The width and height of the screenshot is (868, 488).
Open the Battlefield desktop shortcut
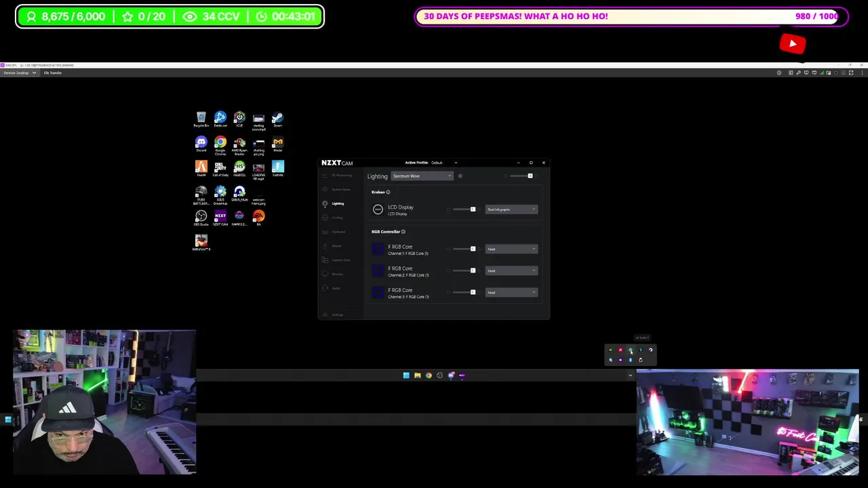(x=201, y=243)
